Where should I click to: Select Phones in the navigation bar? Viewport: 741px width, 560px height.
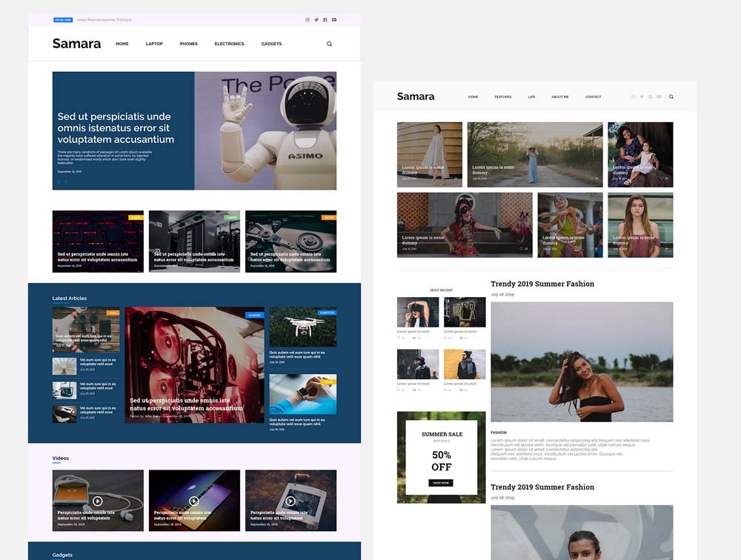(x=189, y=44)
